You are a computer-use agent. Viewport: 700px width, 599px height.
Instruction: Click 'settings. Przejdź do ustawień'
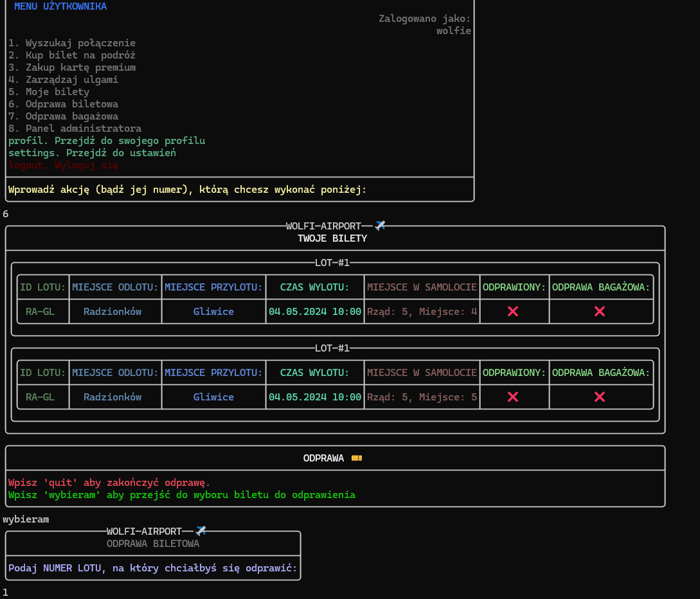click(x=92, y=153)
